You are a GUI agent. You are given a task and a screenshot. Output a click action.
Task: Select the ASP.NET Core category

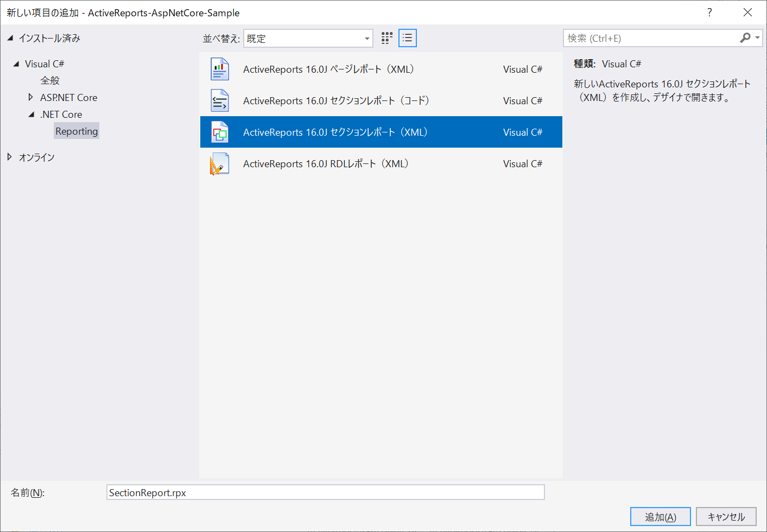pos(69,97)
